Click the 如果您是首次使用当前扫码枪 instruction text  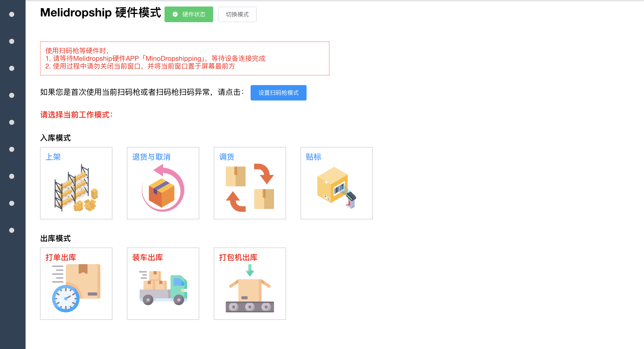[142, 92]
